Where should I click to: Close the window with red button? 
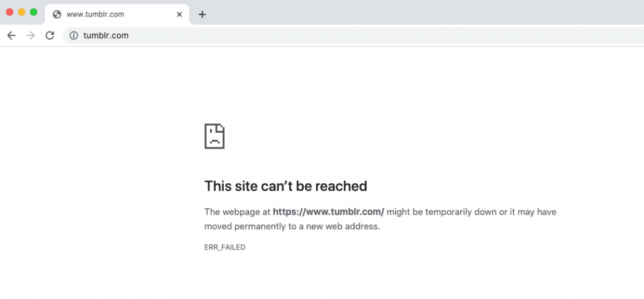pyautogui.click(x=9, y=13)
